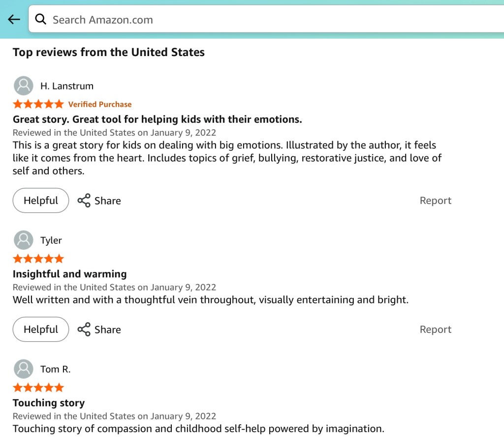Click Tyler's profile avatar icon
The width and height of the screenshot is (504, 444).
24,240
